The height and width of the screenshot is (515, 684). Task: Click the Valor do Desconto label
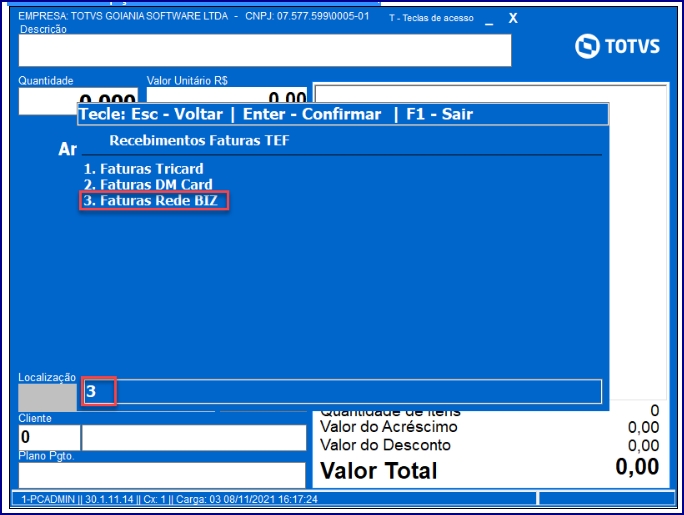coord(385,445)
